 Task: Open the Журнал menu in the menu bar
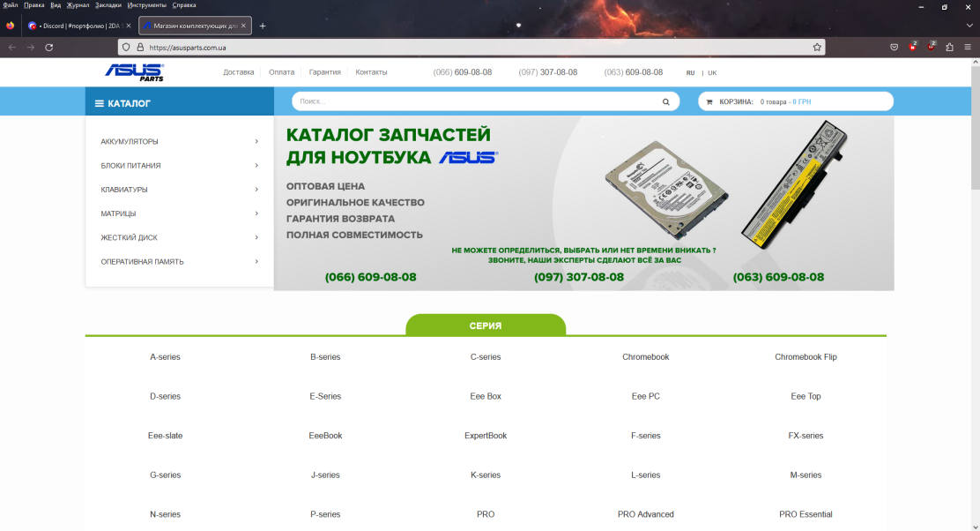pyautogui.click(x=78, y=5)
